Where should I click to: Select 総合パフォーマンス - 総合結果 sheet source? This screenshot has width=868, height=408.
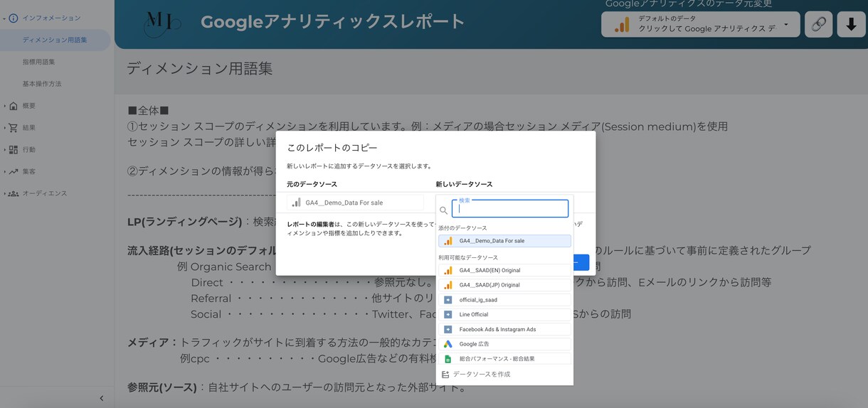504,359
